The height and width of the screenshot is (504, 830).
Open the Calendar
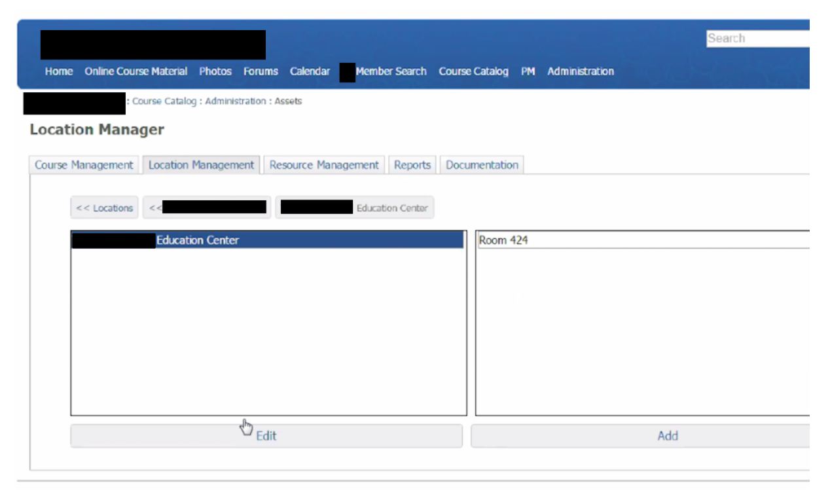[x=310, y=71]
